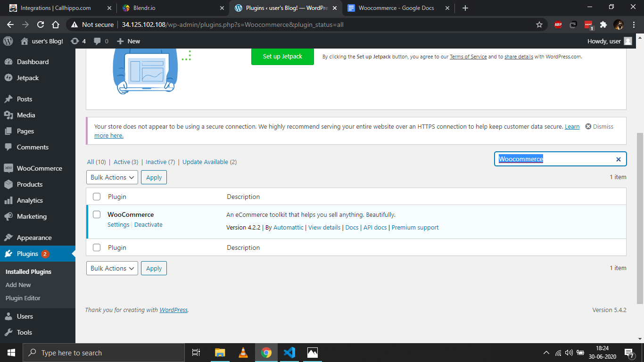Bookmark this page with star icon
The width and height of the screenshot is (644, 362).
(x=539, y=25)
